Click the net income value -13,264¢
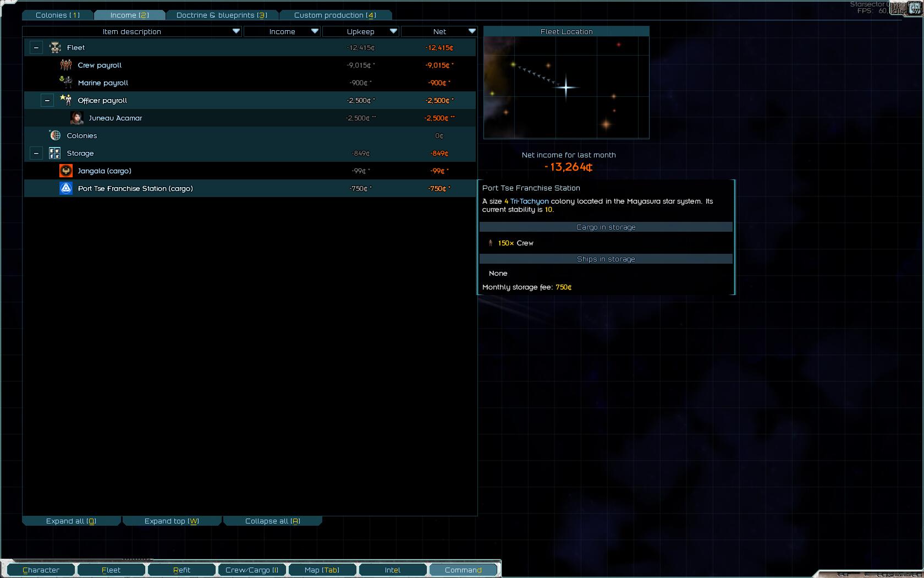Screen dimensions: 924x578 coord(569,167)
